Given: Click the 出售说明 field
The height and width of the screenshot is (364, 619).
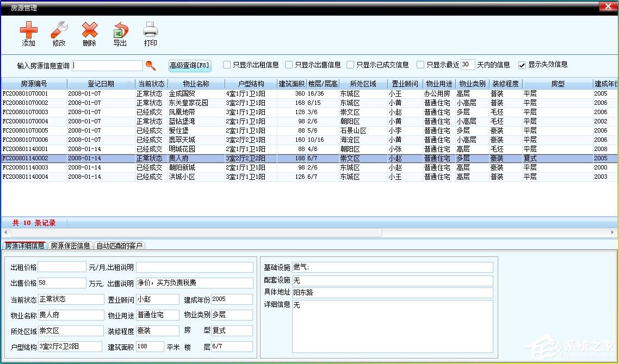Looking at the screenshot, I should 195,283.
